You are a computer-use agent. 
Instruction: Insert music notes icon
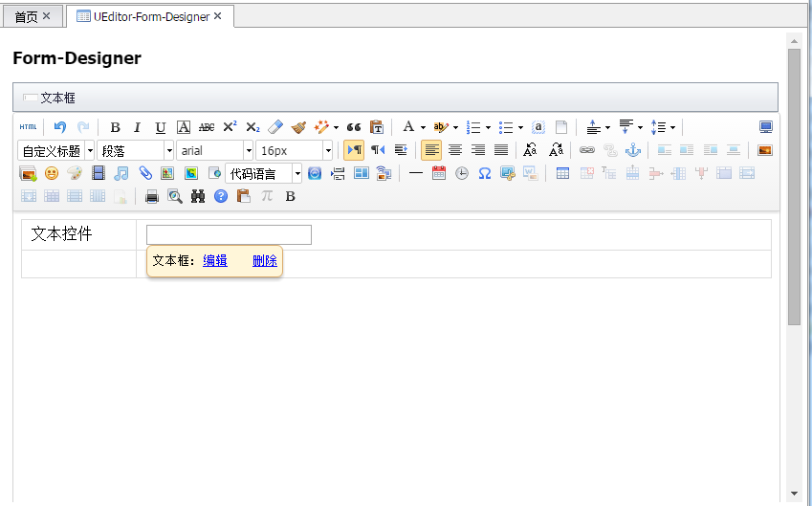(x=121, y=173)
